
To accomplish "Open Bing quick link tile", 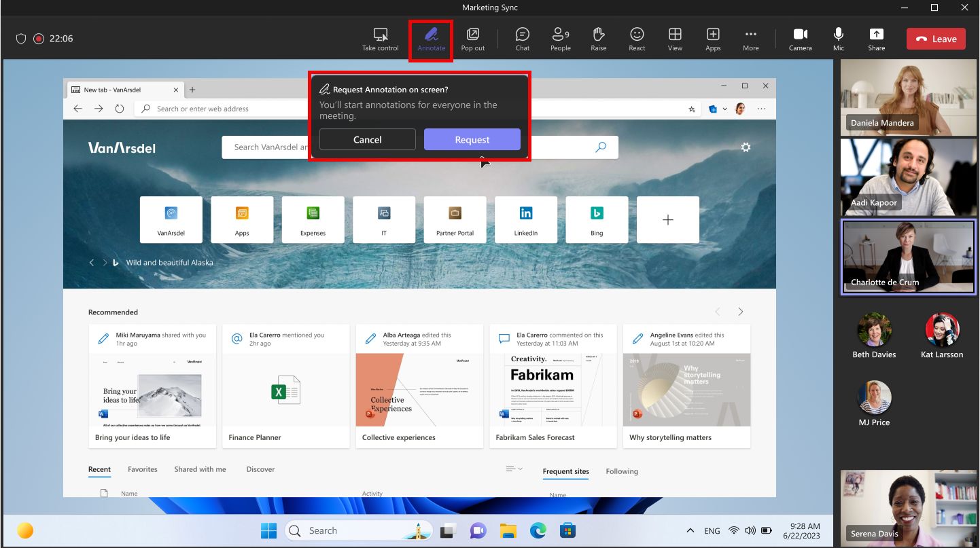I will 597,219.
